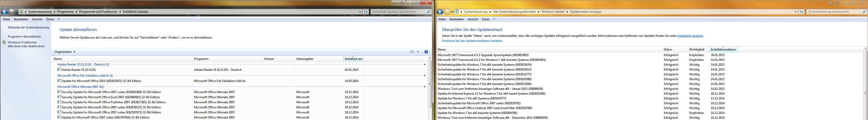Click icon of KB2881069 update row
This screenshot has height=120, width=868.
(59, 92)
